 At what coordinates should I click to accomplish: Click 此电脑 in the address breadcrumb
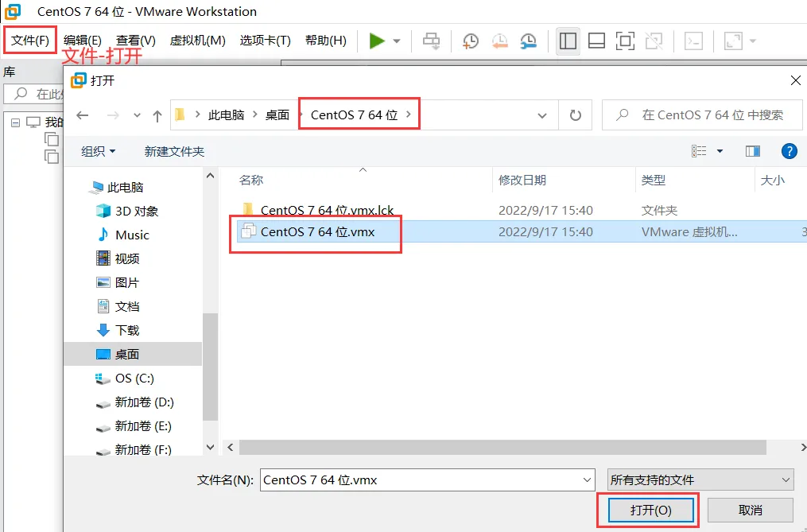tap(226, 115)
